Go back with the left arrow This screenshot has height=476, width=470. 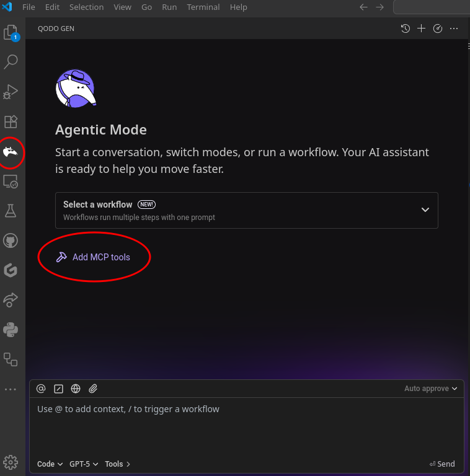tap(364, 7)
